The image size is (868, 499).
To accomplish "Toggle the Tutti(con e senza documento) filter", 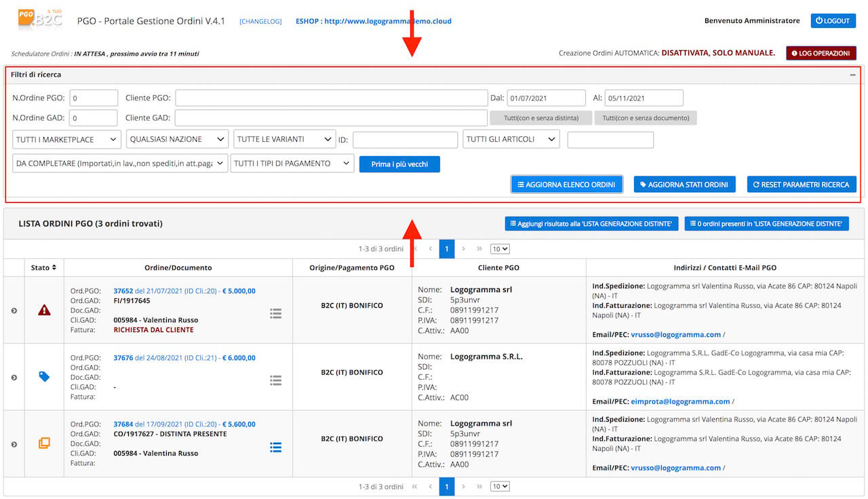I will [x=646, y=118].
